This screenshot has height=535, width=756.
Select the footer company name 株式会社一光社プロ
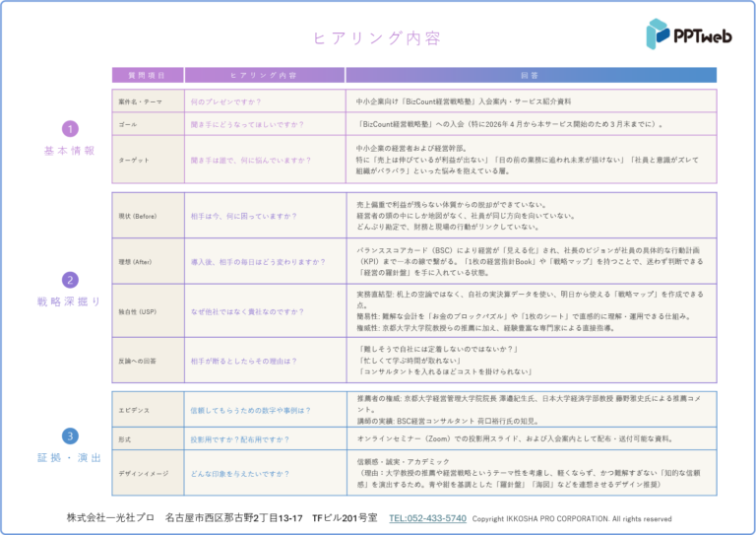pos(110,517)
